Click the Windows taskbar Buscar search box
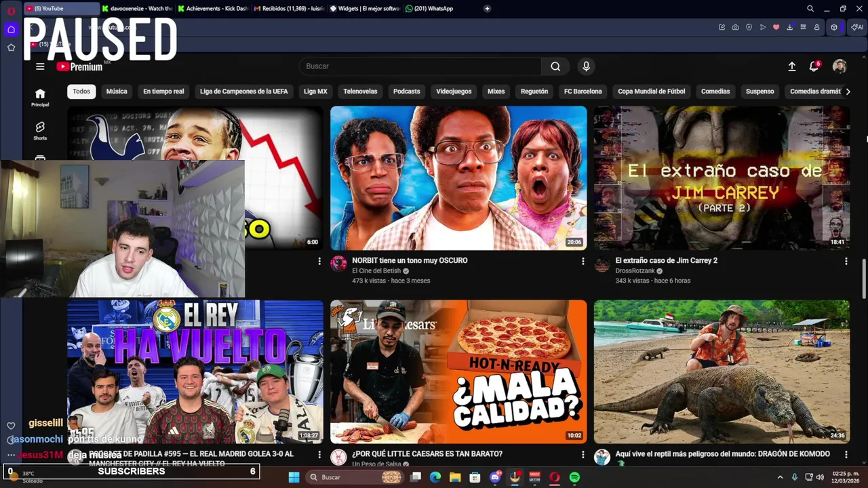 click(356, 477)
